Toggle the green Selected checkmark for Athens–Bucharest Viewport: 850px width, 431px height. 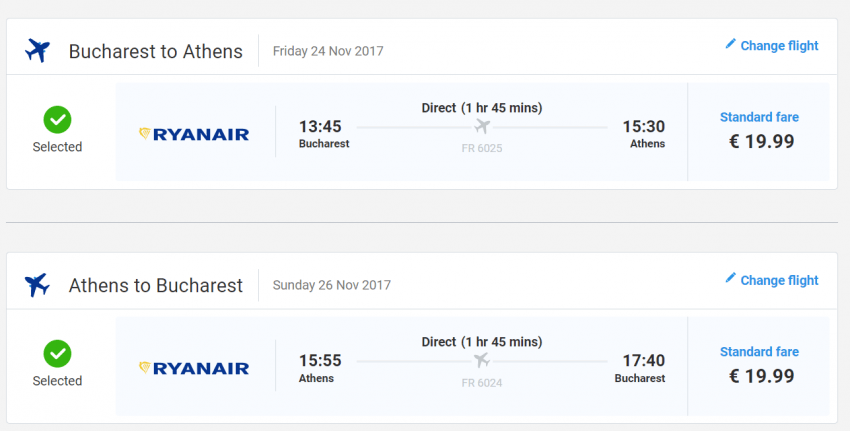(x=57, y=354)
